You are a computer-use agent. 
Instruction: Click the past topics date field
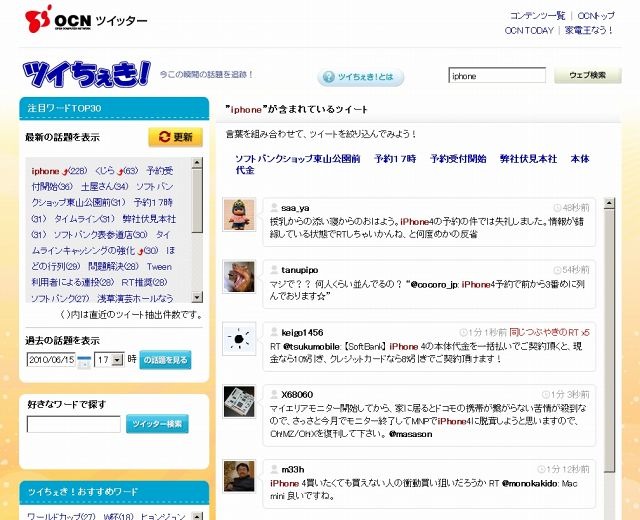pyautogui.click(x=51, y=360)
